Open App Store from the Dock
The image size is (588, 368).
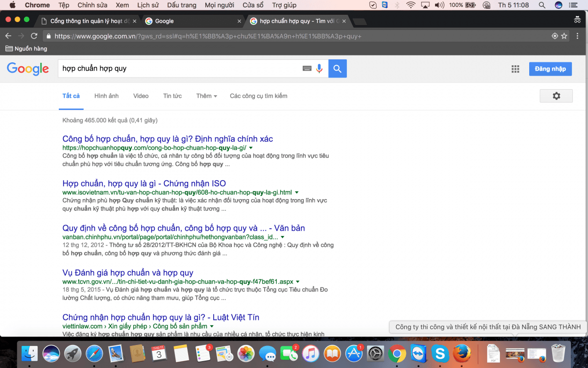pyautogui.click(x=353, y=353)
